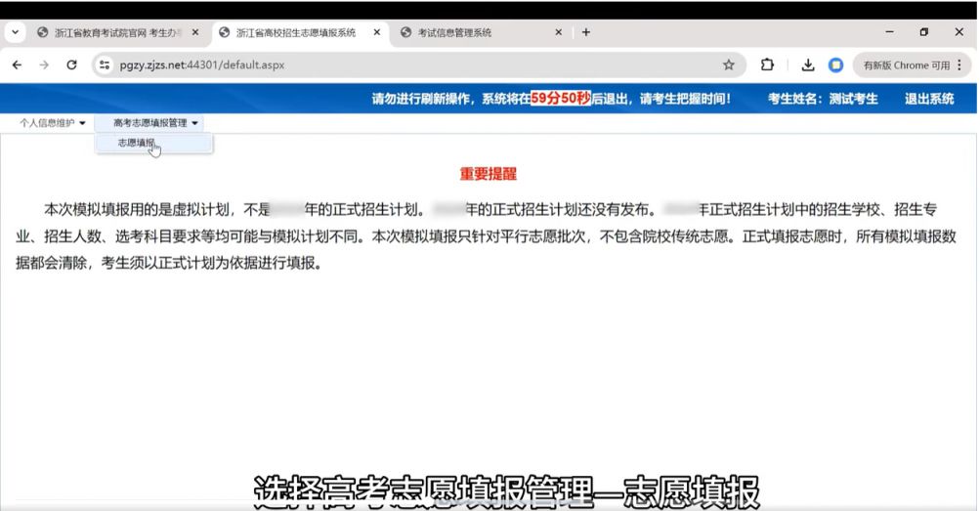980x511 pixels.
Task: Switch to the 考试信息管理系统 tab
Action: pyautogui.click(x=469, y=32)
